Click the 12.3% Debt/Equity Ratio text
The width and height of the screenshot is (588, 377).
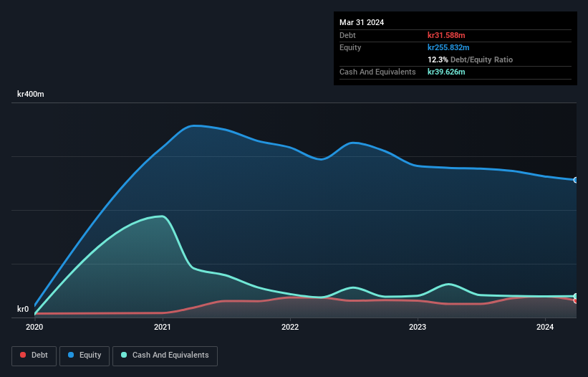(471, 59)
